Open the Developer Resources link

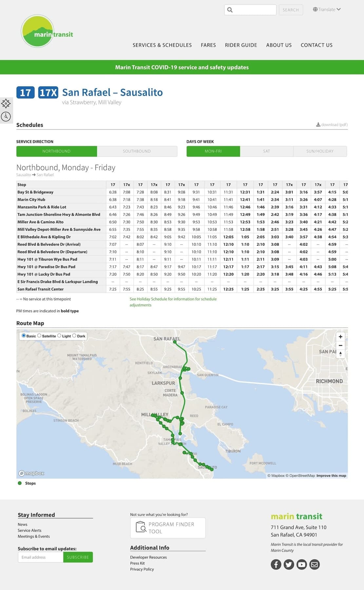148,557
